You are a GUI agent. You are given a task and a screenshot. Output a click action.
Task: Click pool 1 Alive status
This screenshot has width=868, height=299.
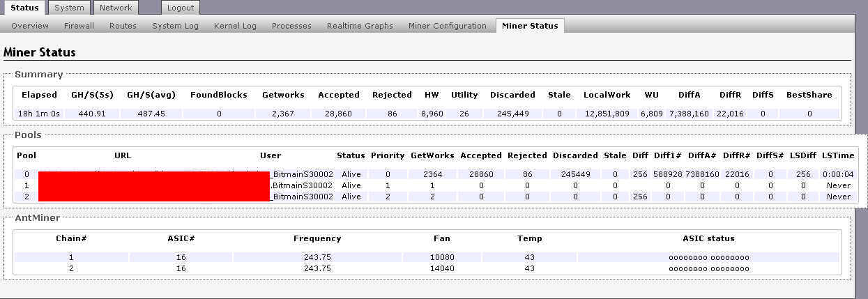pos(351,185)
